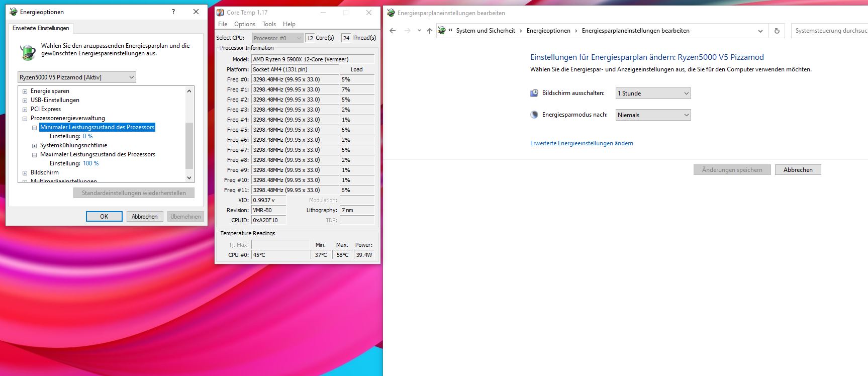
Task: Click the Energiesparplaneinstellungen bearbeiten breadcrumb
Action: tap(635, 31)
